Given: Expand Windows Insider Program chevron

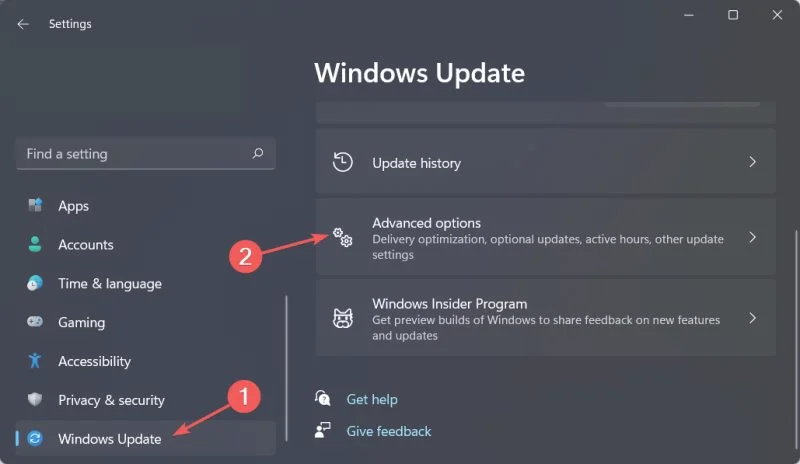Looking at the screenshot, I should pos(753,318).
